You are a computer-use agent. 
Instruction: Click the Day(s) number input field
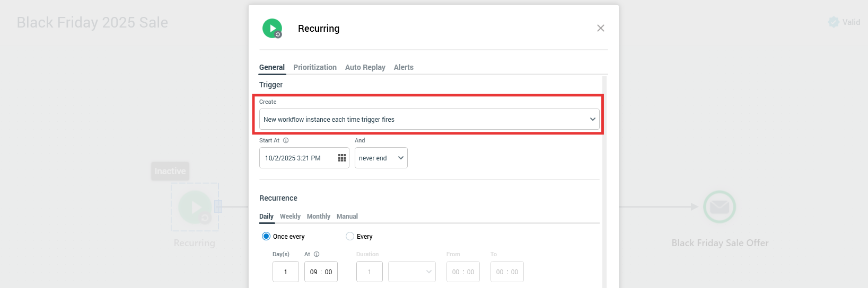click(x=285, y=272)
